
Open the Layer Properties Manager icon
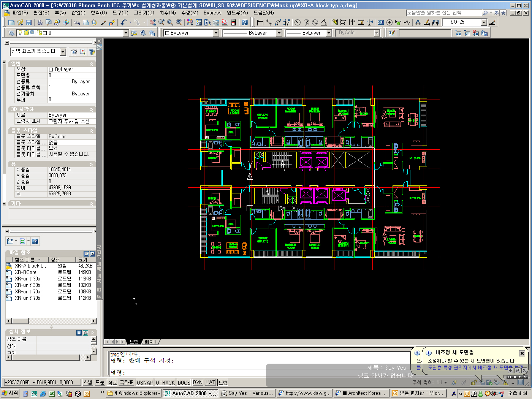point(11,33)
